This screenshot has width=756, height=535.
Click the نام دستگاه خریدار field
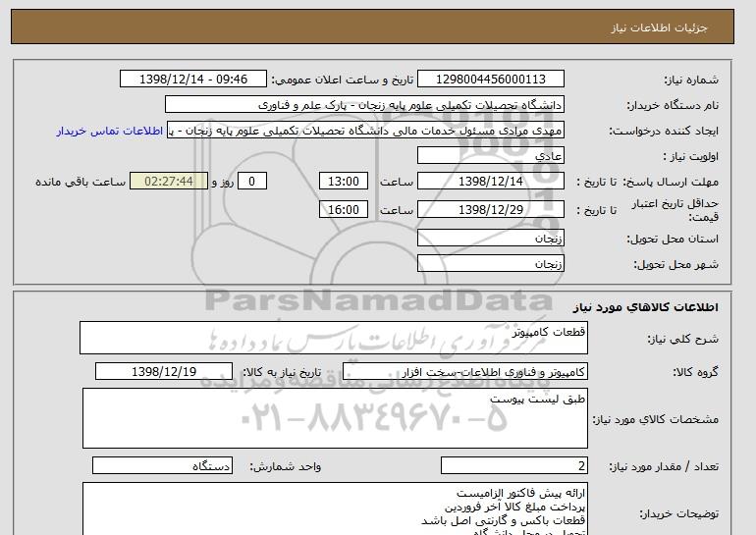pos(364,105)
